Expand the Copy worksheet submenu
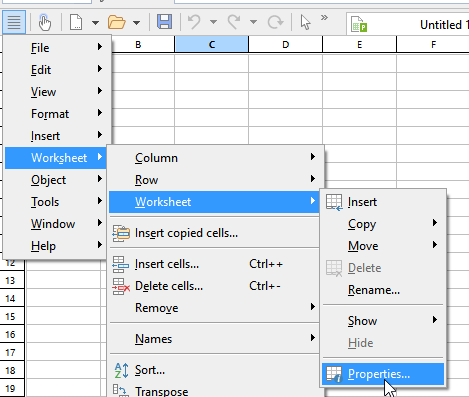 [x=383, y=224]
